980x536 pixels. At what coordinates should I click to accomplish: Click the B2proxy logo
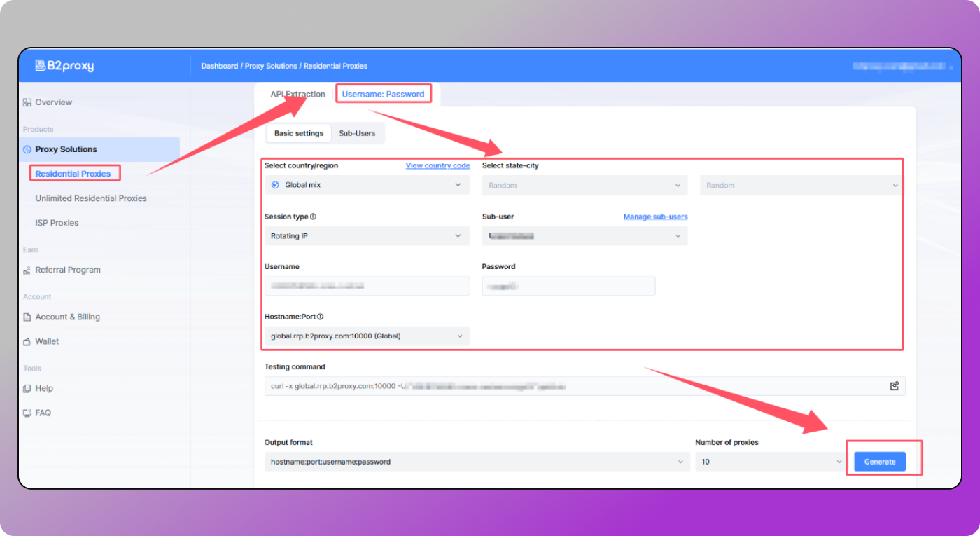(x=64, y=66)
